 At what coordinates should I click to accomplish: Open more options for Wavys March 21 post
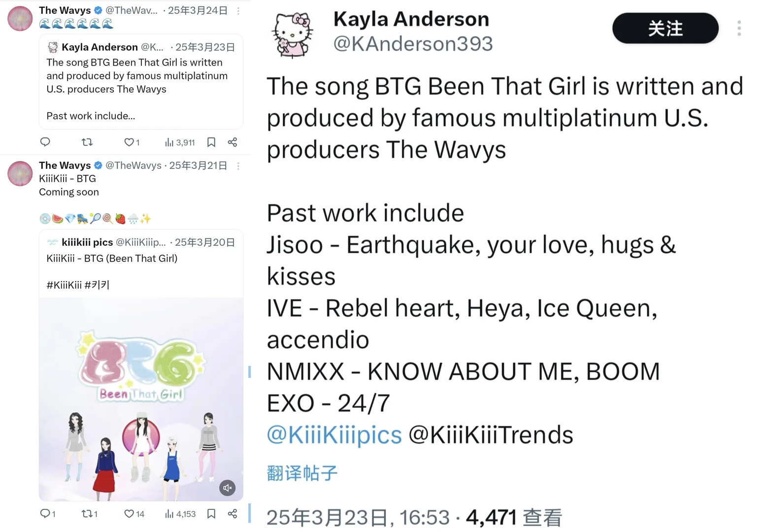(x=238, y=166)
